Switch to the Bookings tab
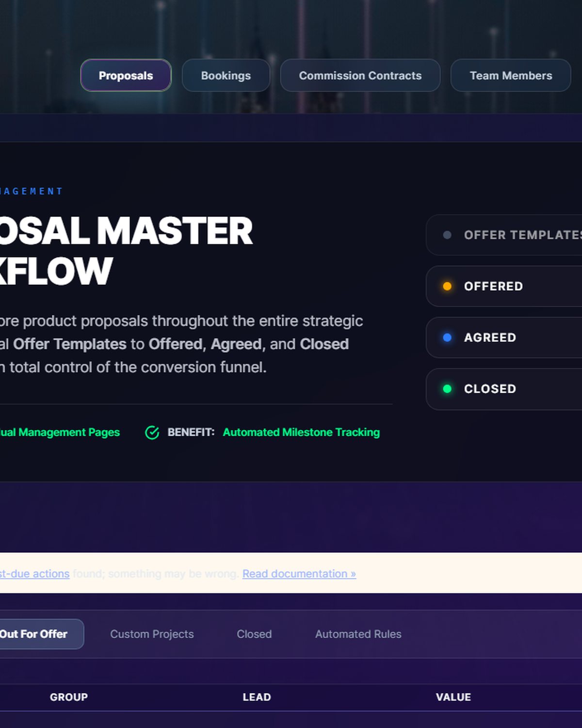Viewport: 582px width, 728px height. 226,75
